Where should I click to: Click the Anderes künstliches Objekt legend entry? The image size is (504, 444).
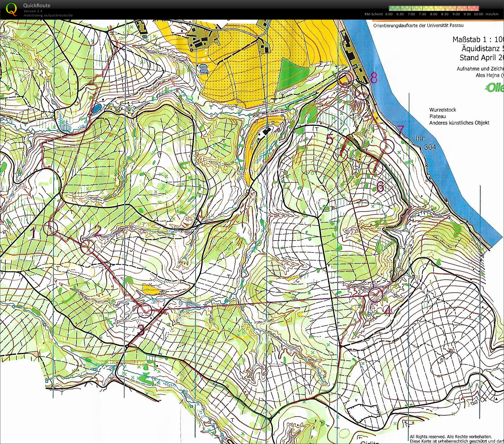click(x=459, y=123)
